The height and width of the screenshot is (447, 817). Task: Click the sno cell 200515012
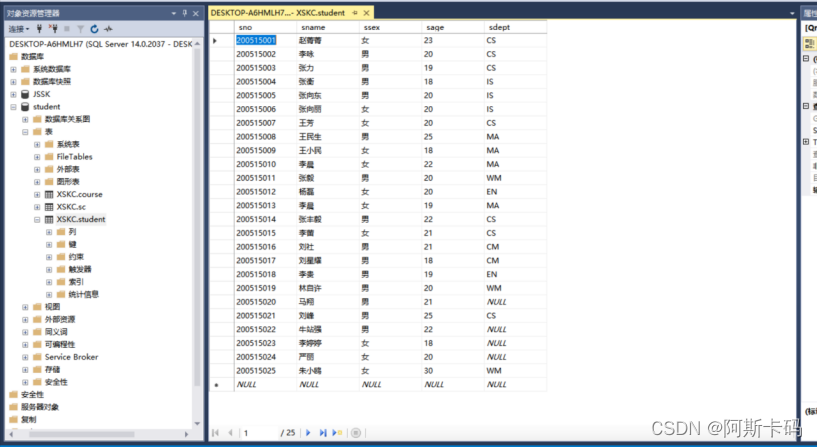click(265, 192)
